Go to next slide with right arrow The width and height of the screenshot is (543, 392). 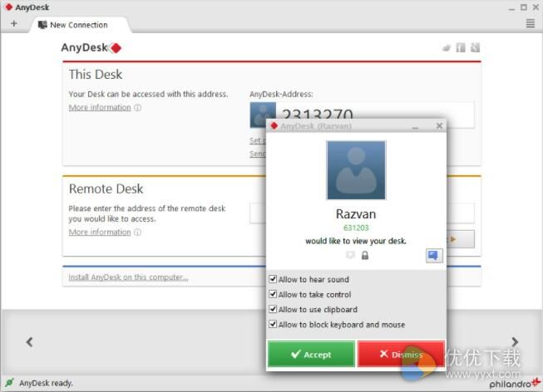coord(515,342)
